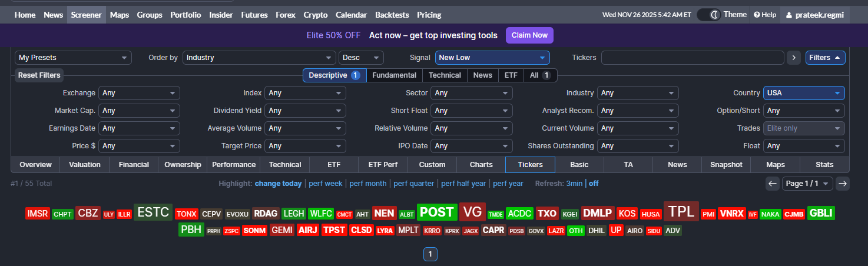Click into Tickers input field
This screenshot has width=868, height=266.
(x=693, y=58)
